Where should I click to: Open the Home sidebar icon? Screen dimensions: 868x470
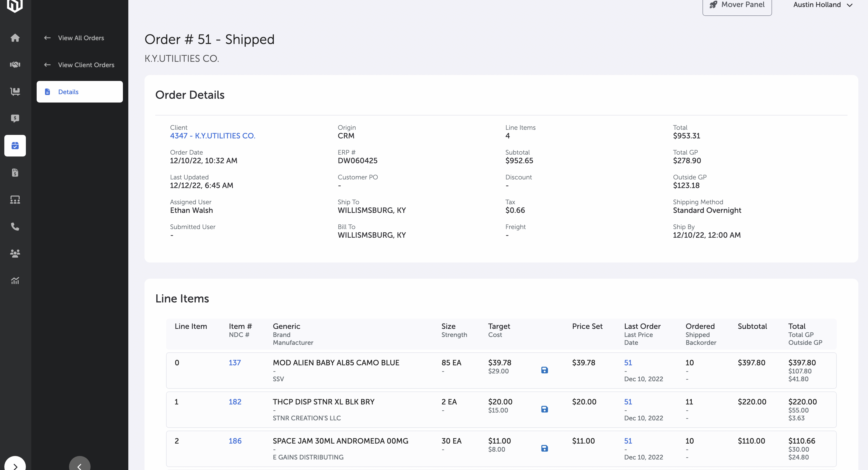pos(15,38)
